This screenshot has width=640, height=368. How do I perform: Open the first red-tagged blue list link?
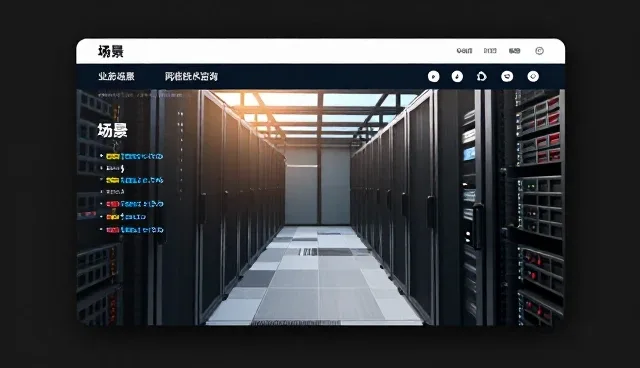click(135, 204)
